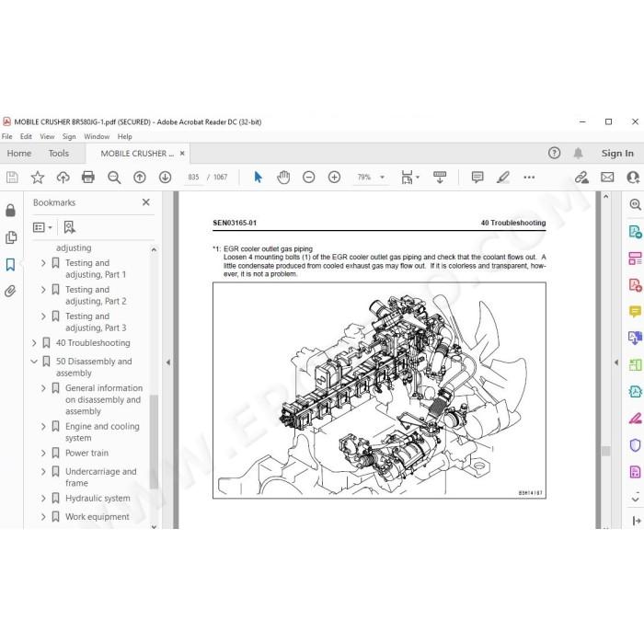Switch to Tools tab
Viewport: 644px width, 644px height.
tap(59, 154)
